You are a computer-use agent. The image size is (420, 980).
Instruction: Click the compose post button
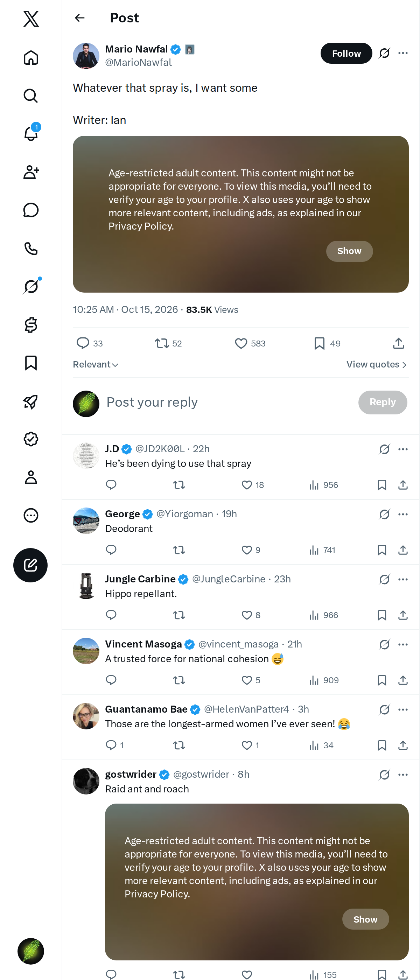[30, 565]
